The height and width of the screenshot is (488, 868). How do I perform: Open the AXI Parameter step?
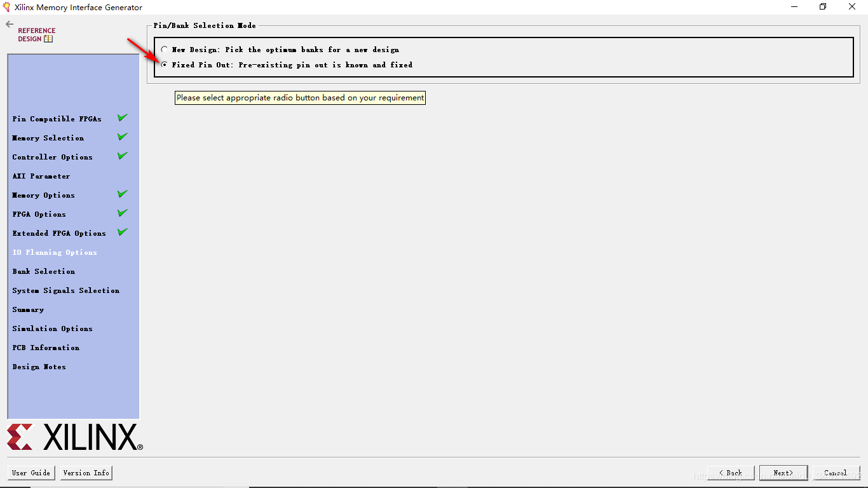41,176
